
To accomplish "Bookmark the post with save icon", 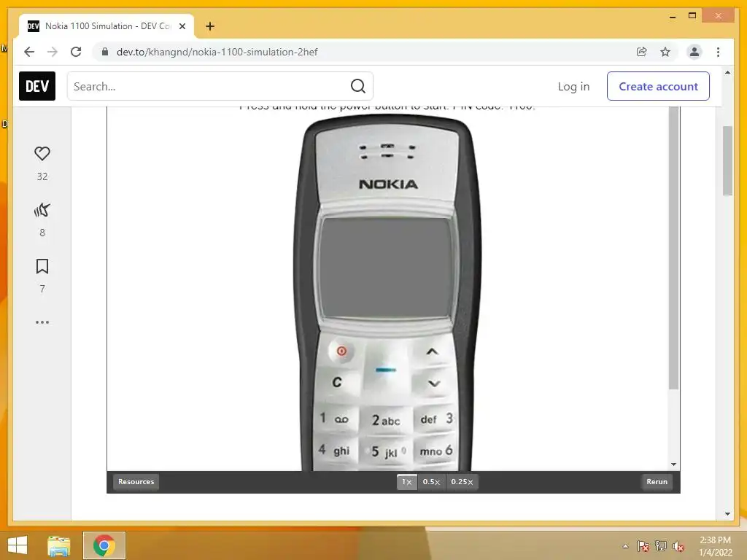I will [x=42, y=266].
